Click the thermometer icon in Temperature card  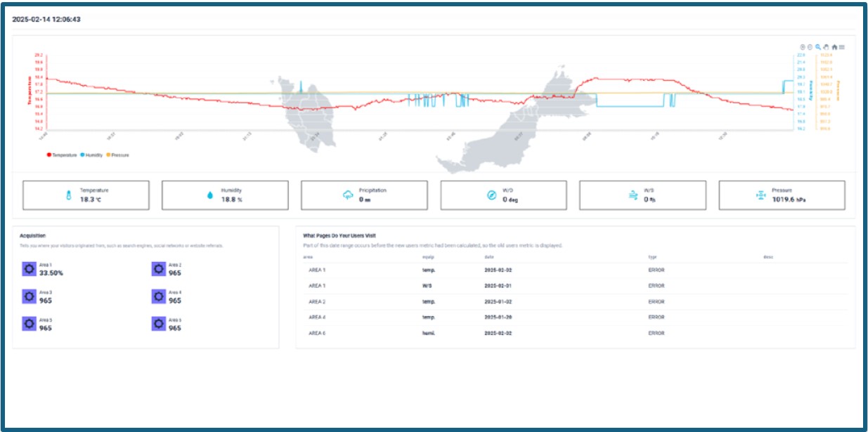click(x=69, y=195)
